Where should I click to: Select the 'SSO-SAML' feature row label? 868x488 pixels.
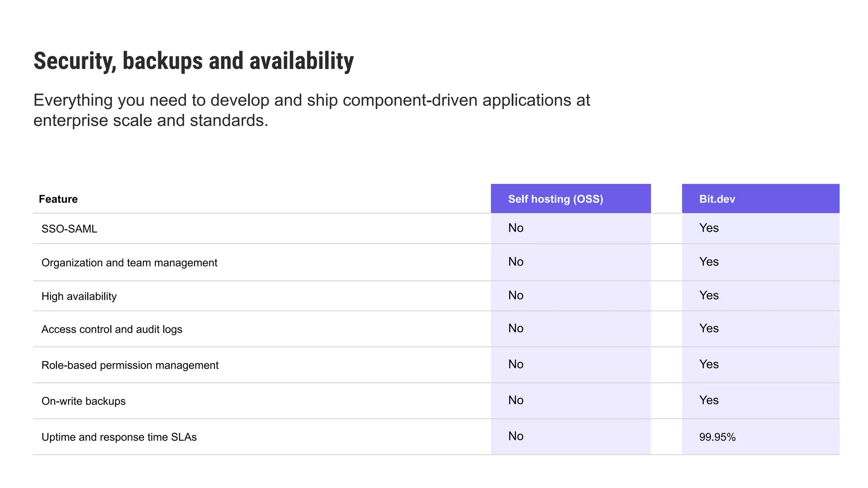[x=69, y=229]
